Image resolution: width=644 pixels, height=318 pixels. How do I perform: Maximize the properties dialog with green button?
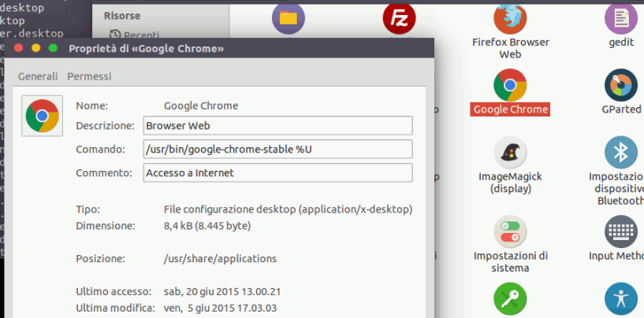coord(53,48)
